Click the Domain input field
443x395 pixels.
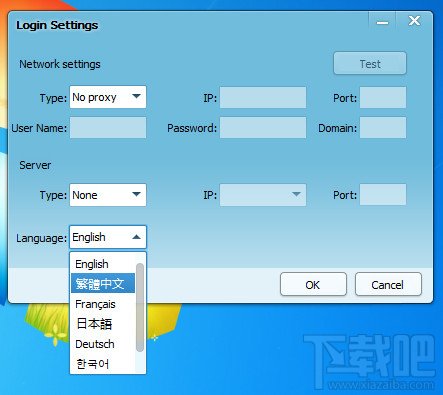point(383,127)
